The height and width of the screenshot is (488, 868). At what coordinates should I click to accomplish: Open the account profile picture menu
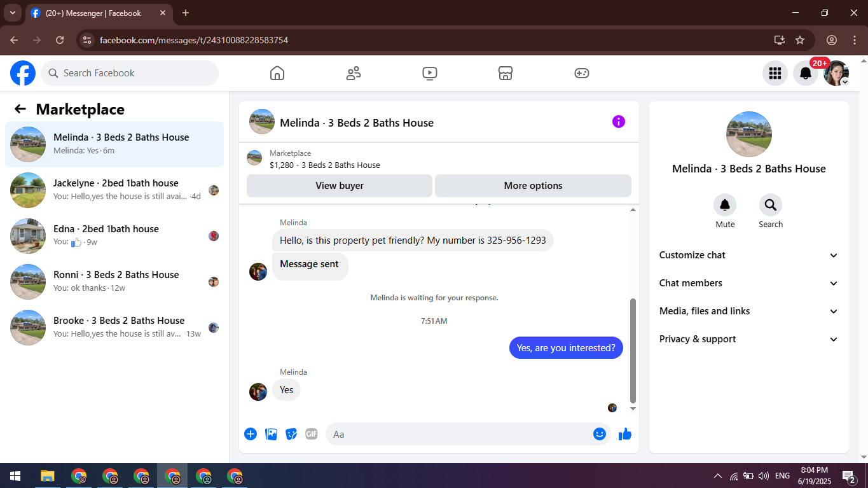(836, 73)
